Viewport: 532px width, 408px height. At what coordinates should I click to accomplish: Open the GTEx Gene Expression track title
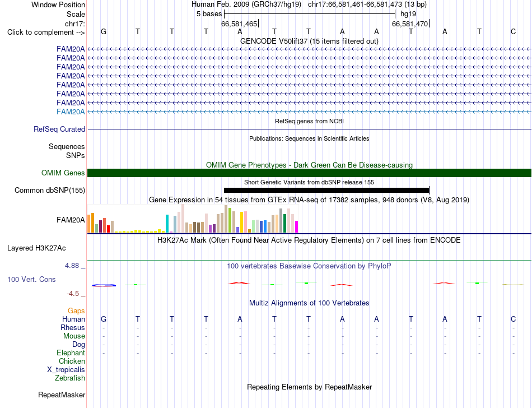click(309, 200)
